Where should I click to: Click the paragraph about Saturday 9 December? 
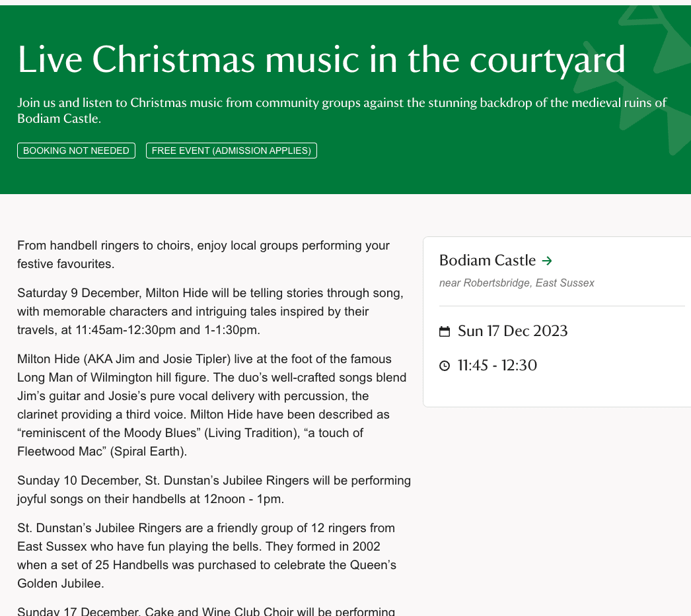click(210, 312)
